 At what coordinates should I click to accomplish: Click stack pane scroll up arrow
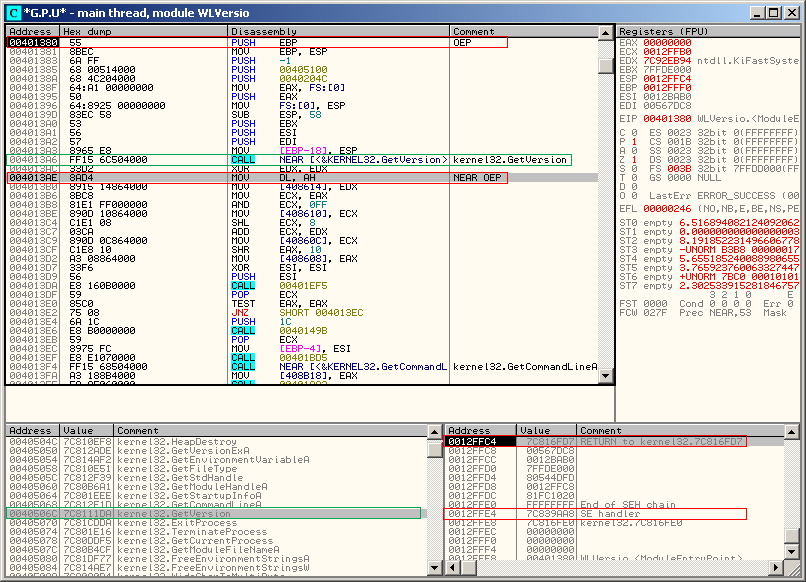pyautogui.click(x=792, y=432)
